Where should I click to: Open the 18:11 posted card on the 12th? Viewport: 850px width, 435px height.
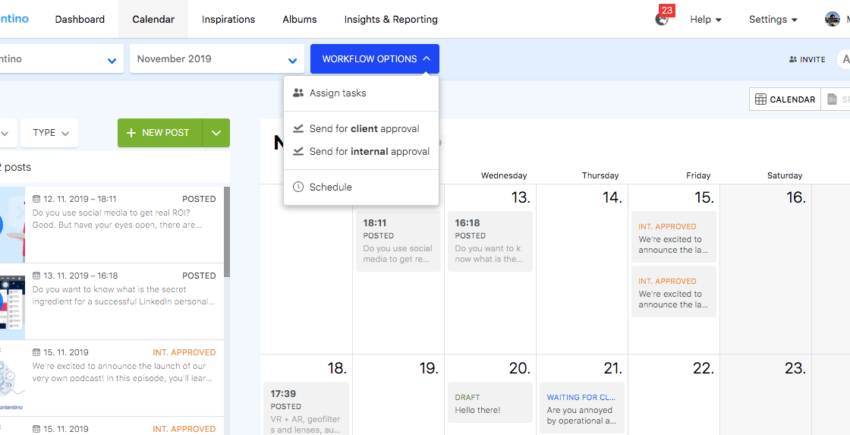(x=398, y=241)
